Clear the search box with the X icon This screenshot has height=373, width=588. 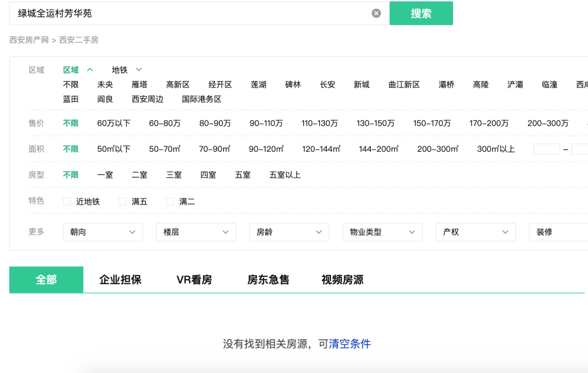(x=376, y=14)
